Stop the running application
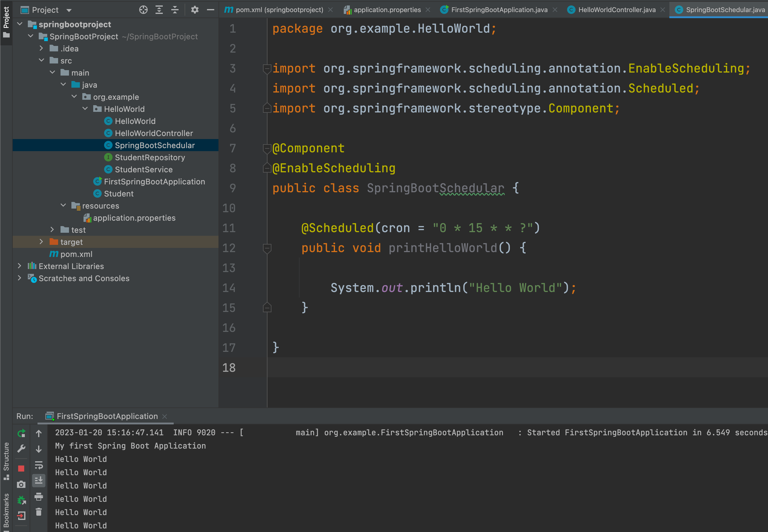 21,468
